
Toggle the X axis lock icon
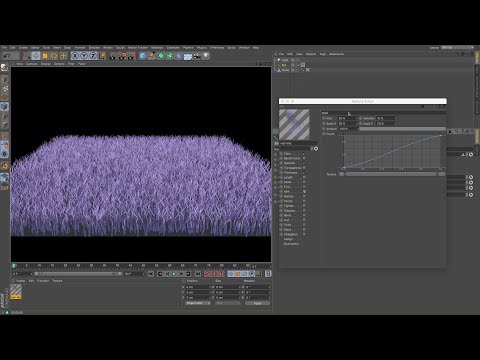76,56
